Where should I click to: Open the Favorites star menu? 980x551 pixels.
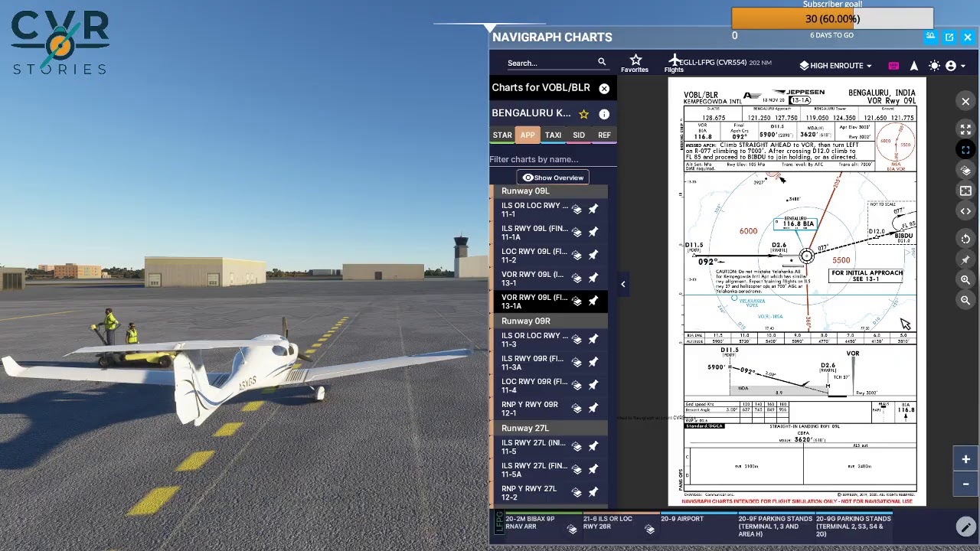tap(635, 64)
